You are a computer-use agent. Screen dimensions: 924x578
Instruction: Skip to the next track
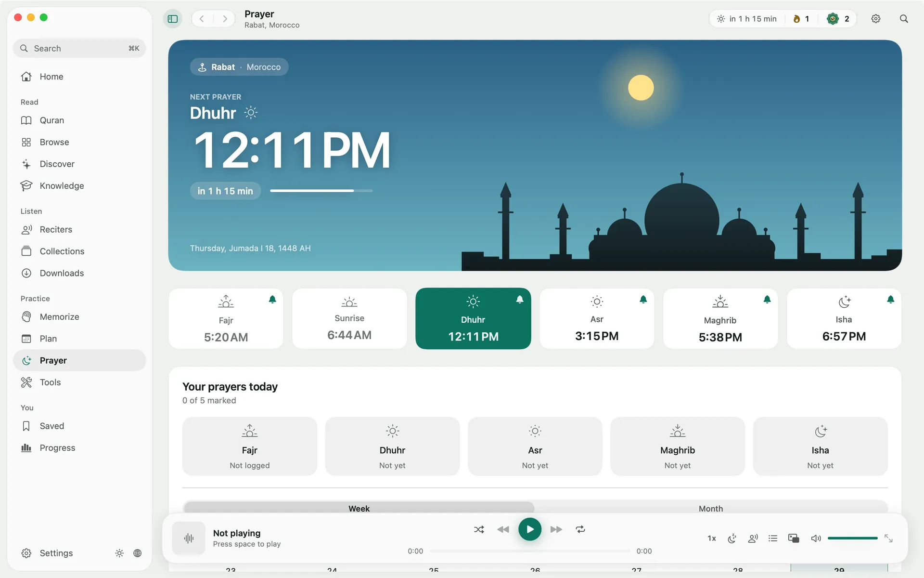click(x=556, y=529)
